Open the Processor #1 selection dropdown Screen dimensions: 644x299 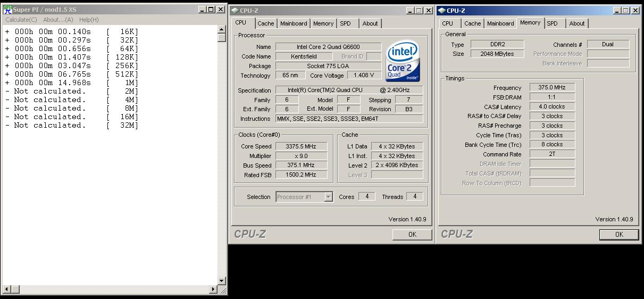[328, 197]
